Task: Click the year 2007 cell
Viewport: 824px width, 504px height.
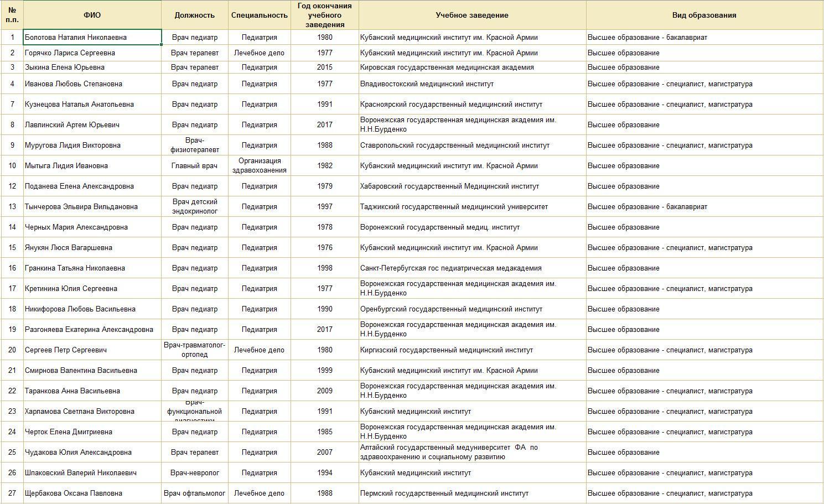Action: [325, 453]
